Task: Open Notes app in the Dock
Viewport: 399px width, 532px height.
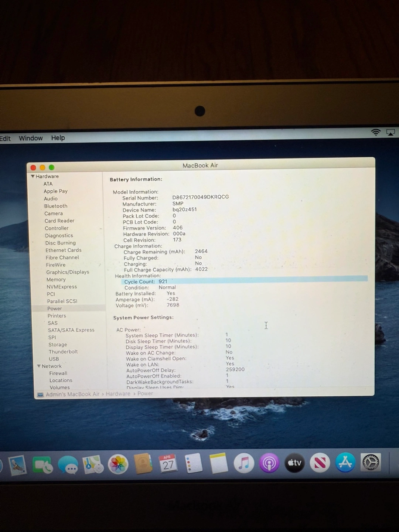Action: 219,463
